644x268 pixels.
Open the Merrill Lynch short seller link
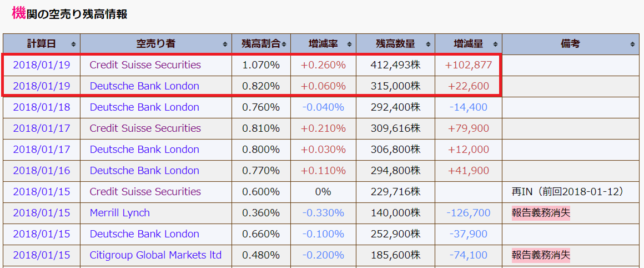pos(119,213)
